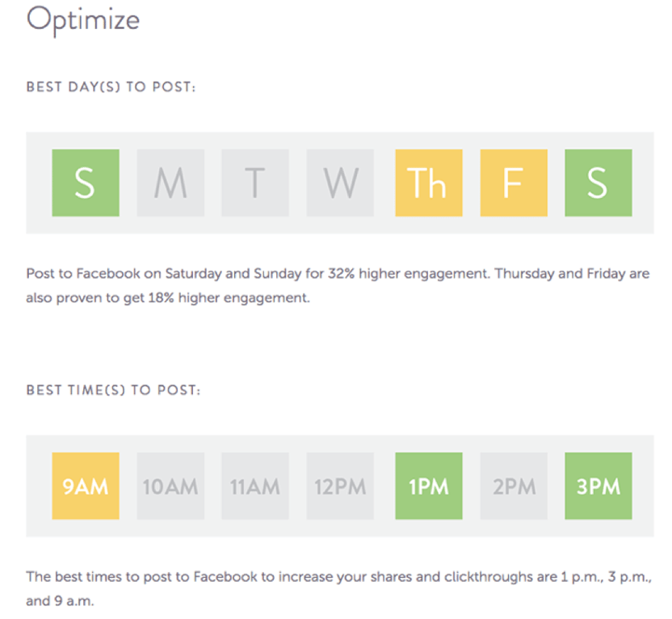This screenshot has height=619, width=672.
Task: Select the yellow Thursday tile
Action: tap(429, 183)
